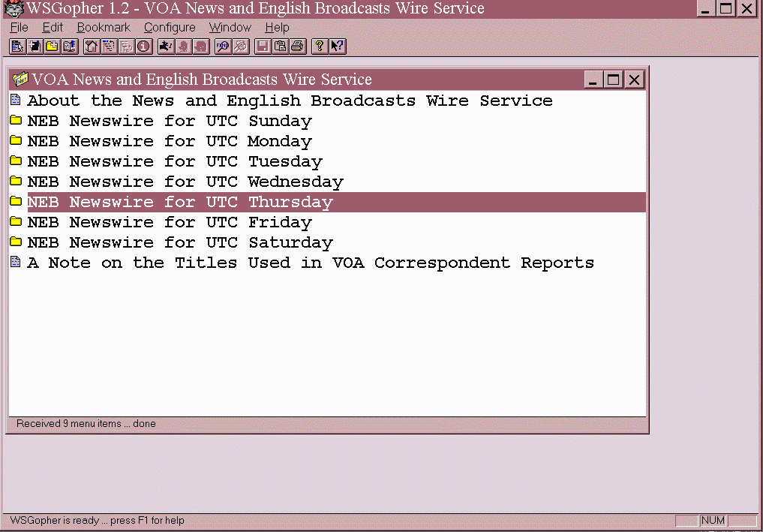The height and width of the screenshot is (532, 763).
Task: Click the folder icon beside UTC Tuesday
Action: (x=16, y=160)
